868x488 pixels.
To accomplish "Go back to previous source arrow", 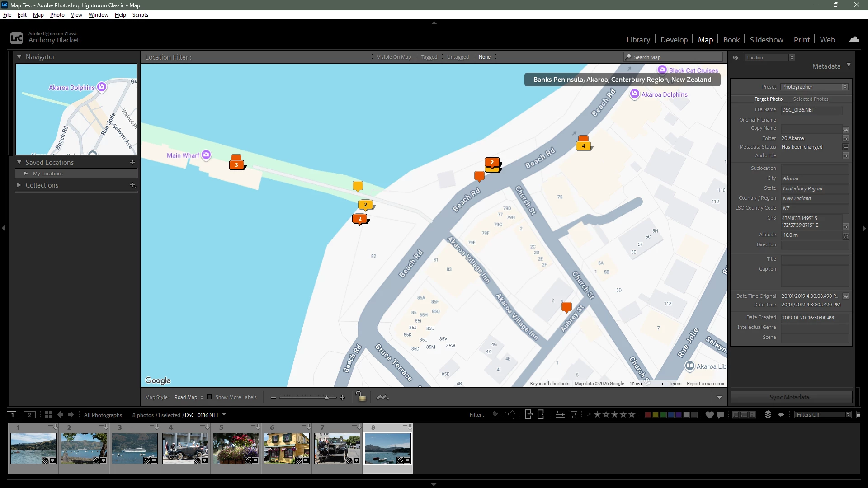I will tap(60, 414).
